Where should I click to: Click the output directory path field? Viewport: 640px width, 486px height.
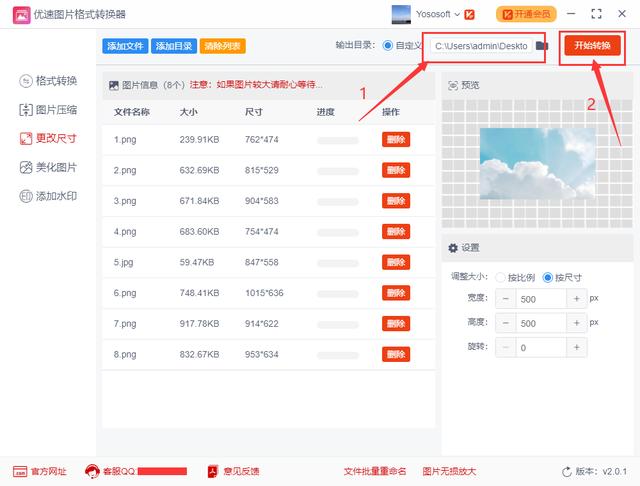pos(481,46)
